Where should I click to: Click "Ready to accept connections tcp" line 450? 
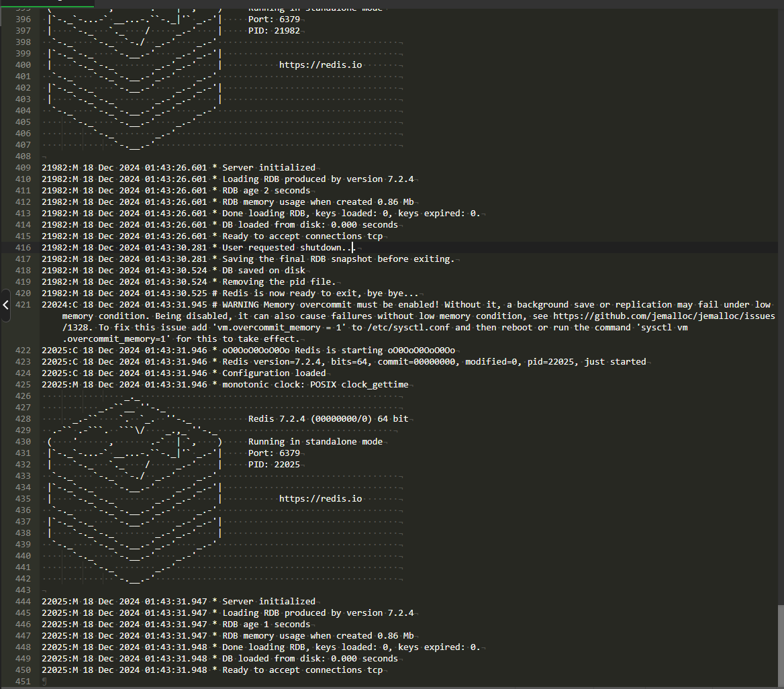[303, 670]
